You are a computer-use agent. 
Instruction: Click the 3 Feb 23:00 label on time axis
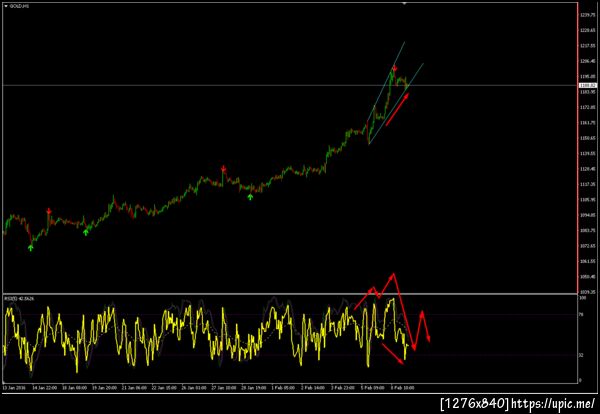coord(343,388)
